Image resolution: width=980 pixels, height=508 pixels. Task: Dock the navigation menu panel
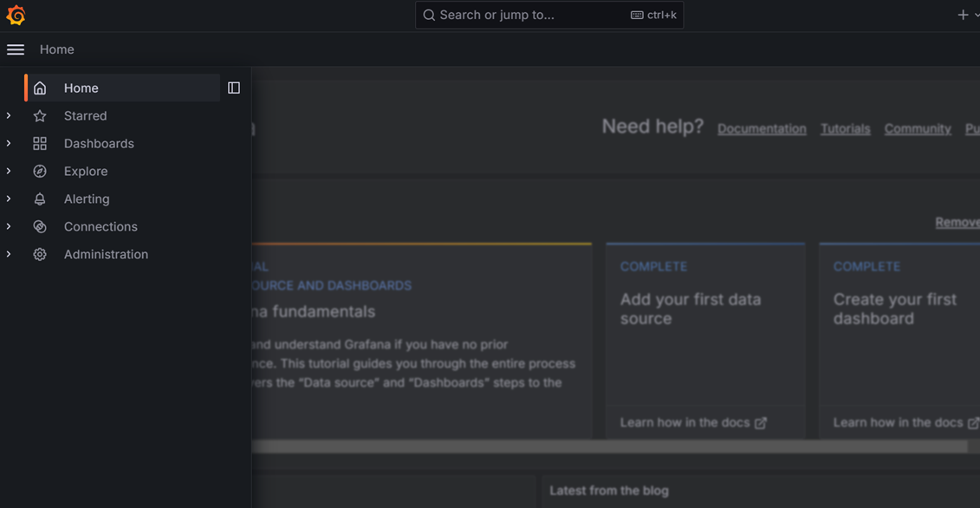(x=234, y=88)
